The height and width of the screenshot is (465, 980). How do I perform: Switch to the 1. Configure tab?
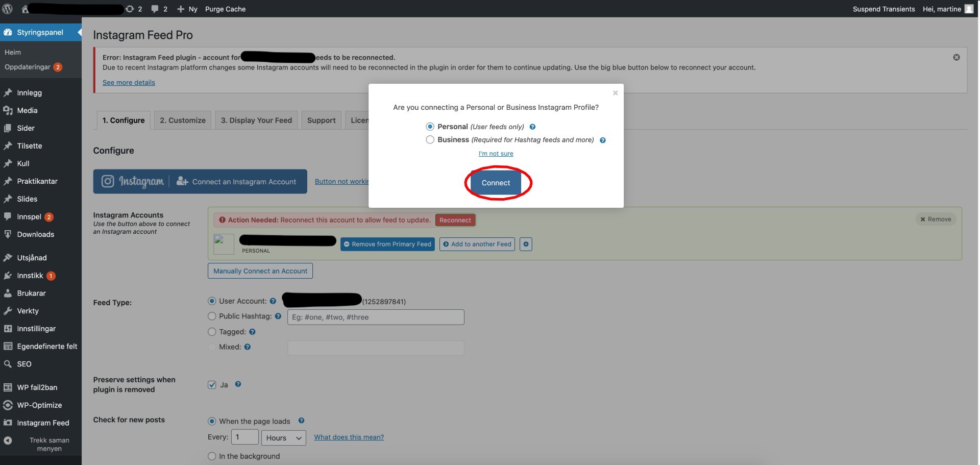pos(124,120)
